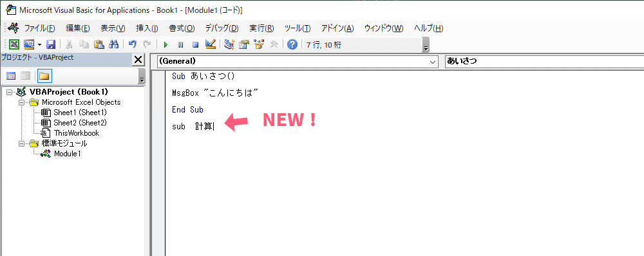The height and width of the screenshot is (256, 644).
Task: Click the Undo arrow icon
Action: point(132,44)
